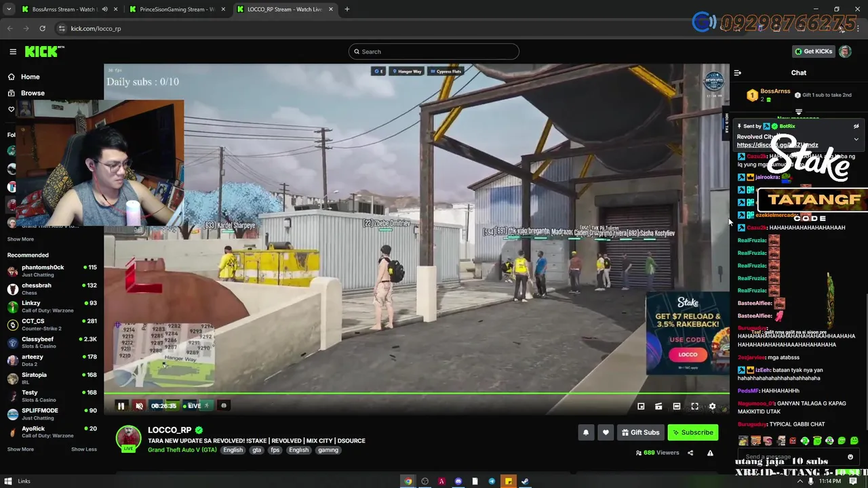Open chessbrah recommended channel
The image size is (868, 488).
pyautogui.click(x=52, y=289)
